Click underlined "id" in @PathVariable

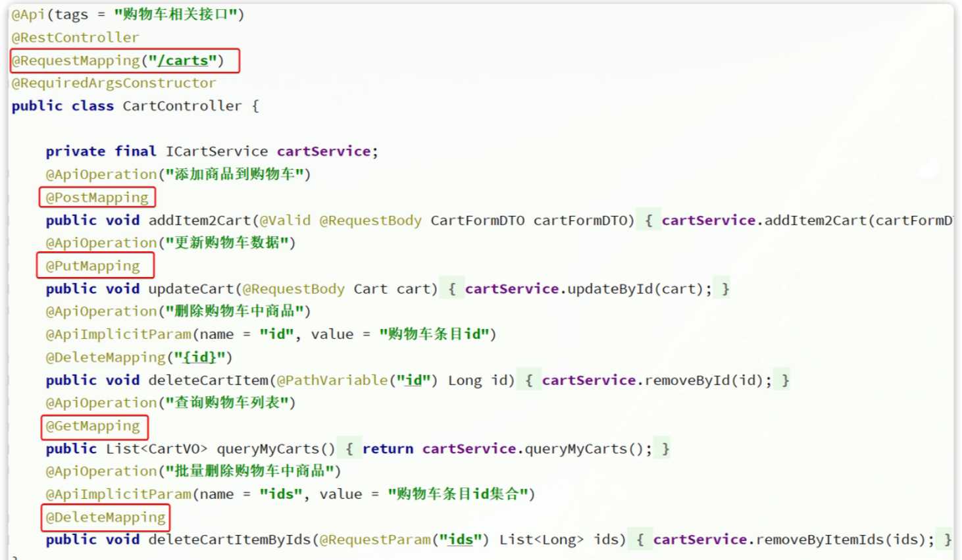coord(413,380)
